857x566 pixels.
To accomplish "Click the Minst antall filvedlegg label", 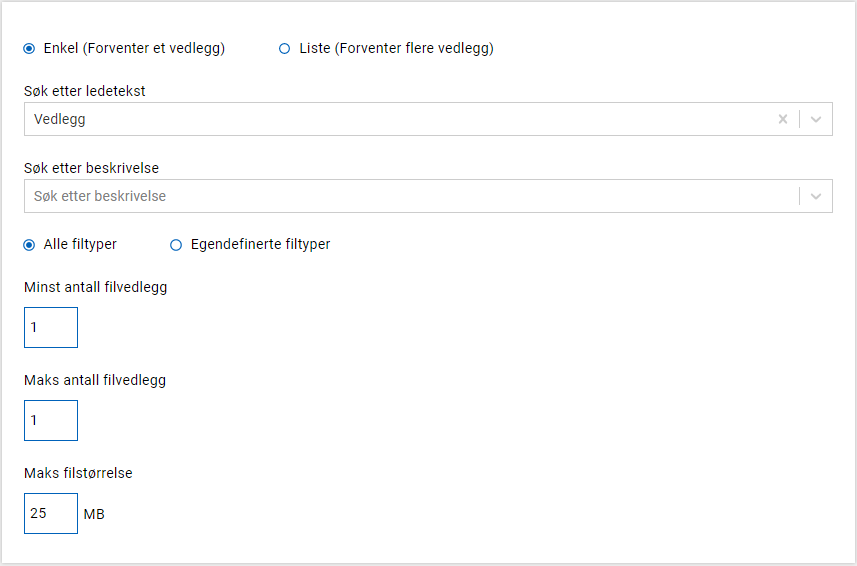I will coord(95,287).
